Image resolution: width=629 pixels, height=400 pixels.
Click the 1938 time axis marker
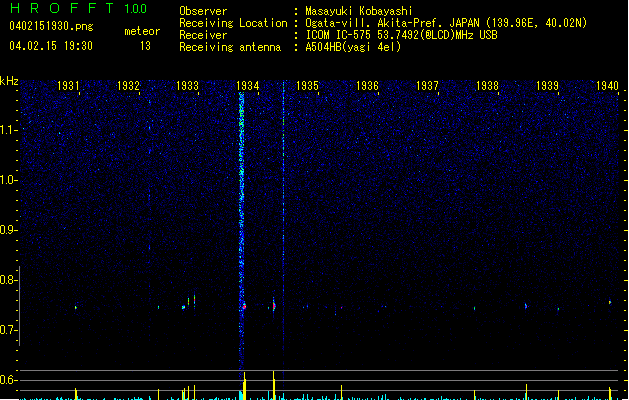click(x=487, y=85)
